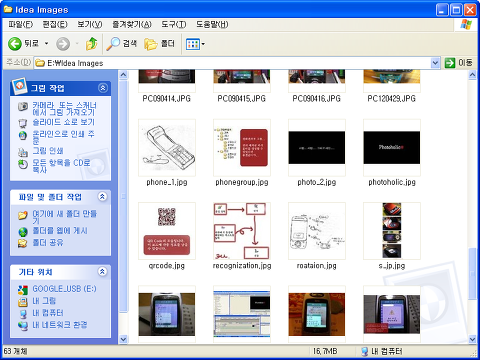
Task: Click the 폴더를 웹에 게시 link
Action: pyautogui.click(x=60, y=231)
